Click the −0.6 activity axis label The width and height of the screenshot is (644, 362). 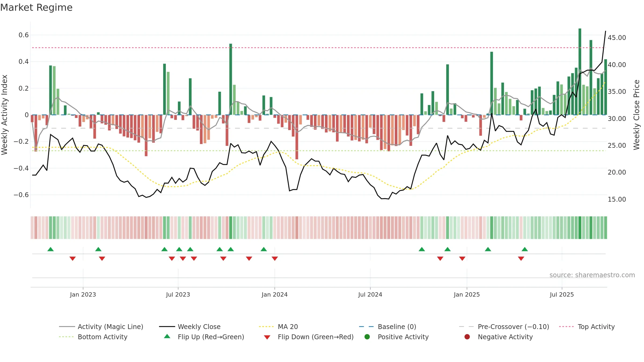click(21, 195)
